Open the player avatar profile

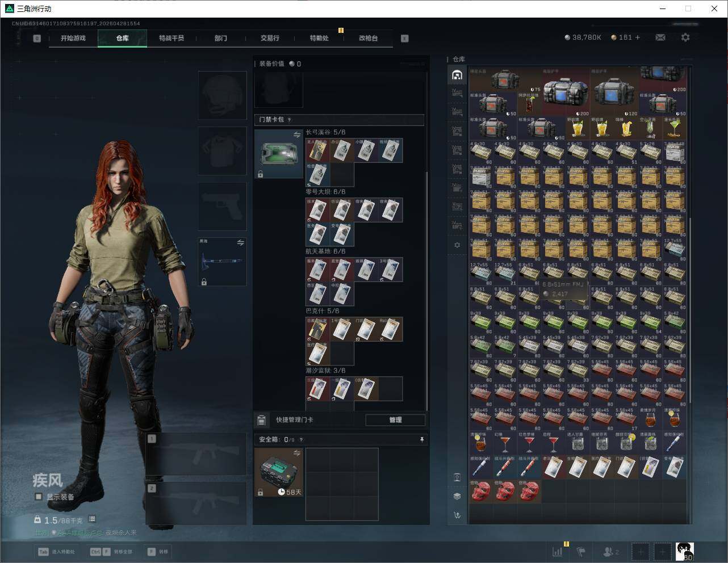pos(684,552)
